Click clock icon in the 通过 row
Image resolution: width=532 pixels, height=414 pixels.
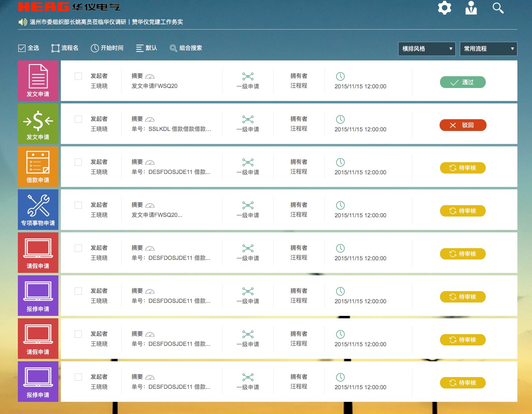click(340, 76)
